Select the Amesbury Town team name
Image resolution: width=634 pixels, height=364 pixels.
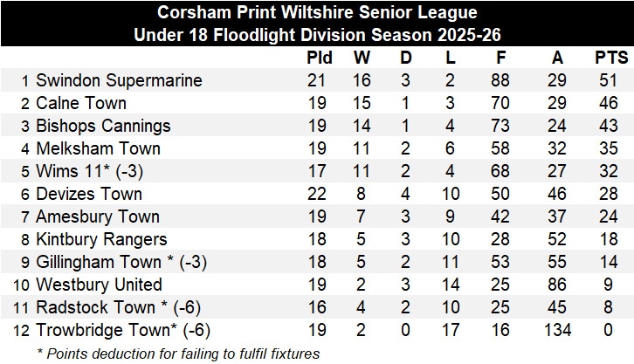pyautogui.click(x=98, y=216)
